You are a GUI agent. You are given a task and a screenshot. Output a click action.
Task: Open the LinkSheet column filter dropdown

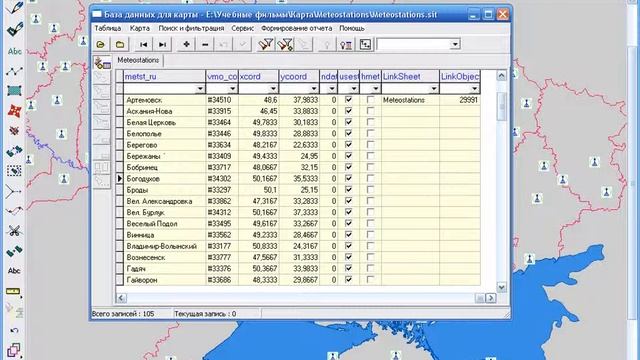[x=433, y=89]
